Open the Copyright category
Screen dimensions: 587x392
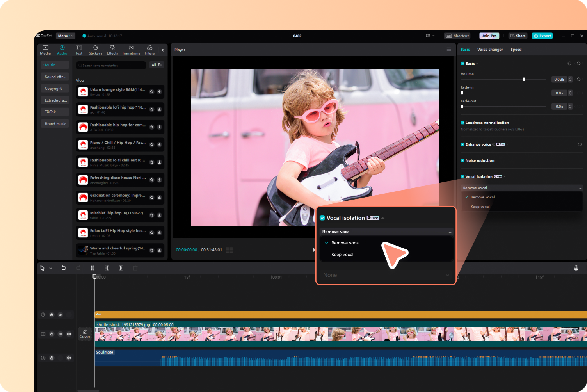click(x=55, y=89)
